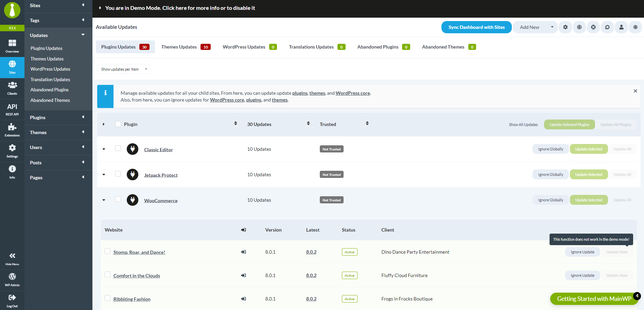
Task: Open the gear settings icon in header
Action: pos(565,27)
